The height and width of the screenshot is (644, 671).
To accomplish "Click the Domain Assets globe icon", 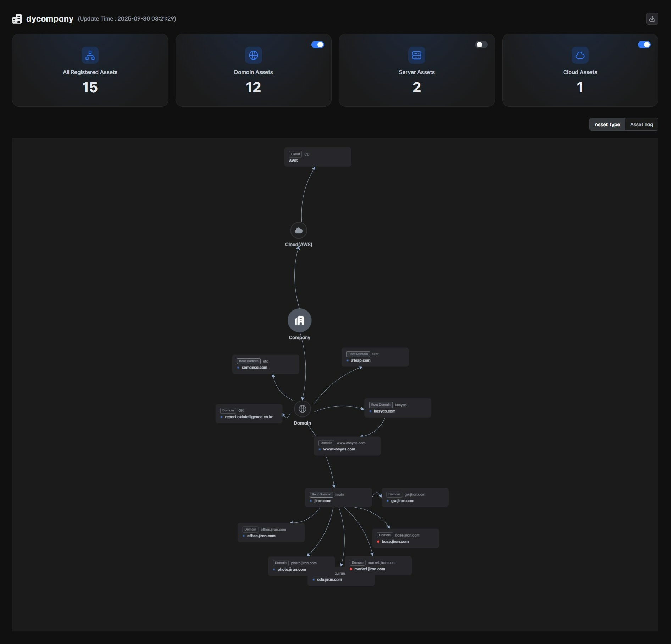I will [253, 55].
